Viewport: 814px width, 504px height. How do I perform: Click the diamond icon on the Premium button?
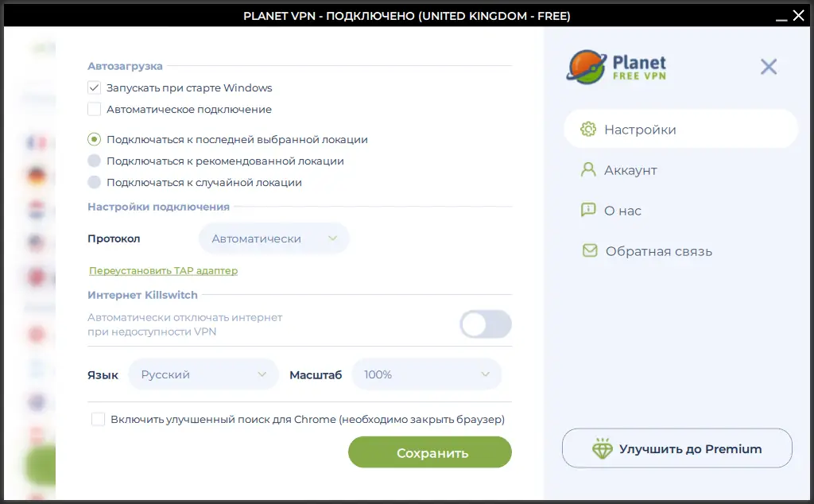click(x=603, y=449)
